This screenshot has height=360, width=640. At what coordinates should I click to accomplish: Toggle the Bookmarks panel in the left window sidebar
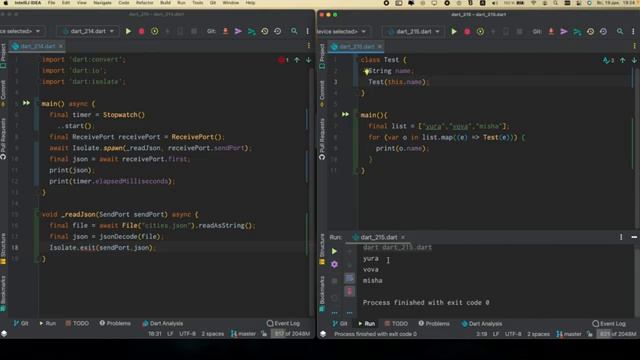coord(3,293)
